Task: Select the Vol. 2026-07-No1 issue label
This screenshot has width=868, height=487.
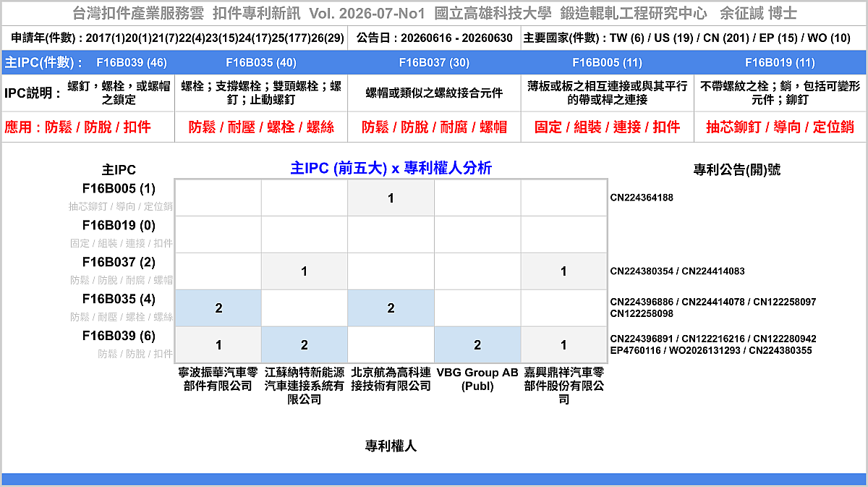Action: point(367,14)
